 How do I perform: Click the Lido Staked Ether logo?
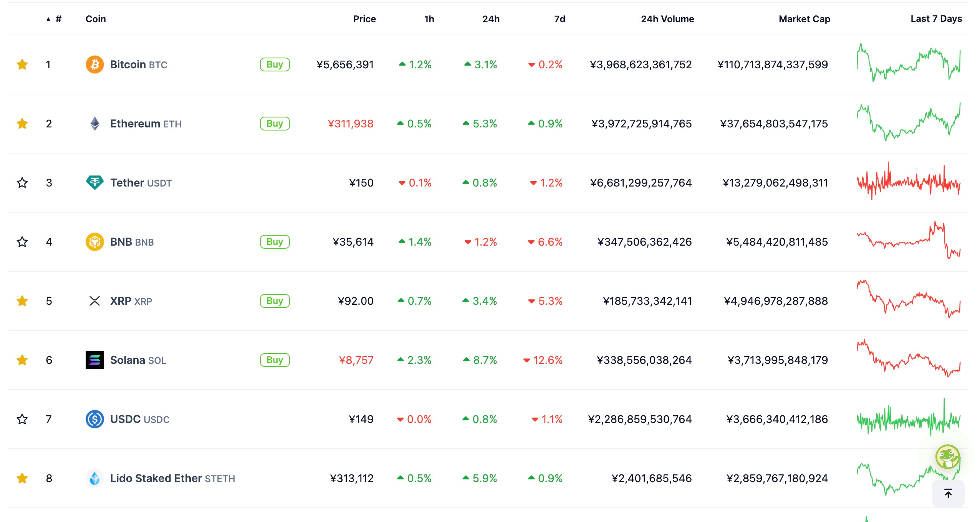tap(94, 478)
